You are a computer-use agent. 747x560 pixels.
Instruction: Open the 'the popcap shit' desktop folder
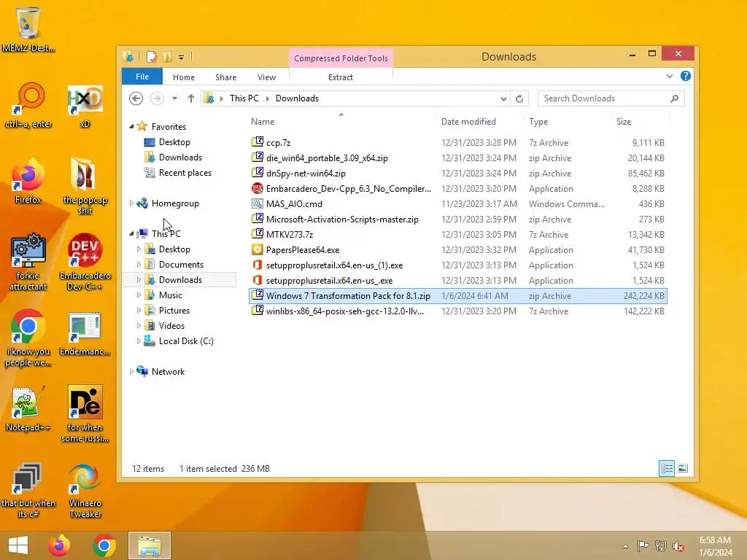85,186
